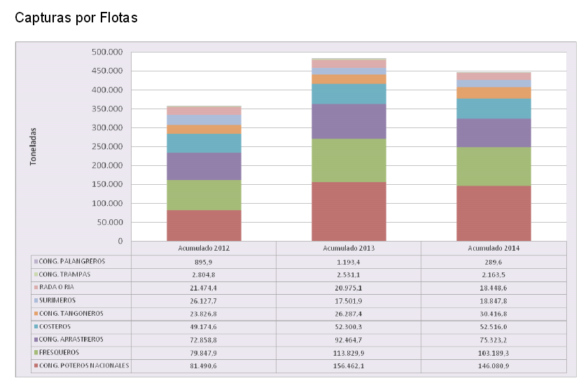Select the teal Costeros segment of 2013 bar
This screenshot has height=390, width=588.
[349, 93]
